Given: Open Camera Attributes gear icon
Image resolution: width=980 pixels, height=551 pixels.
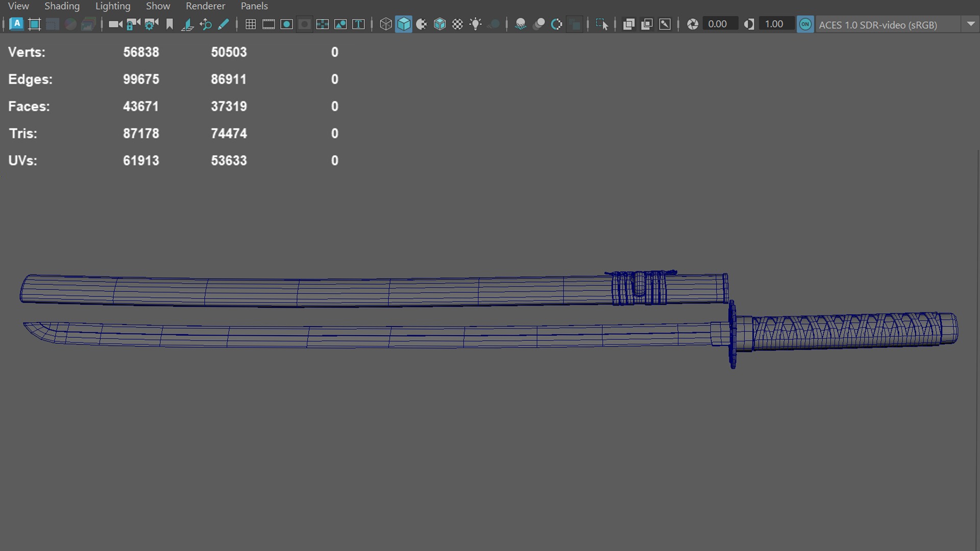Looking at the screenshot, I should [x=151, y=24].
